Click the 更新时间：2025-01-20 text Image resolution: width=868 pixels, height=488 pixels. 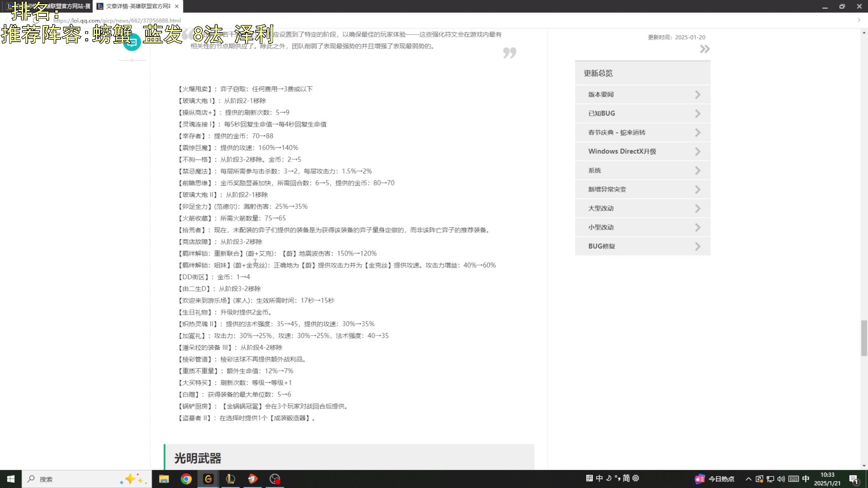pyautogui.click(x=676, y=37)
